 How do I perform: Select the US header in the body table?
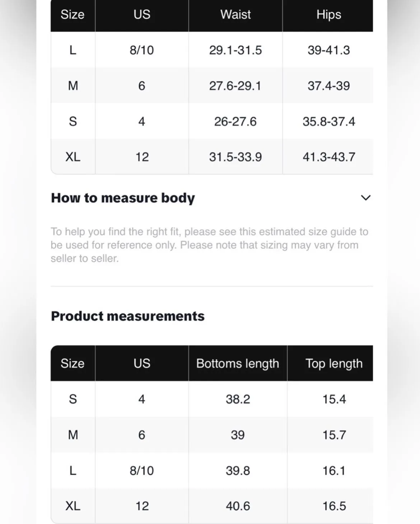point(142,14)
